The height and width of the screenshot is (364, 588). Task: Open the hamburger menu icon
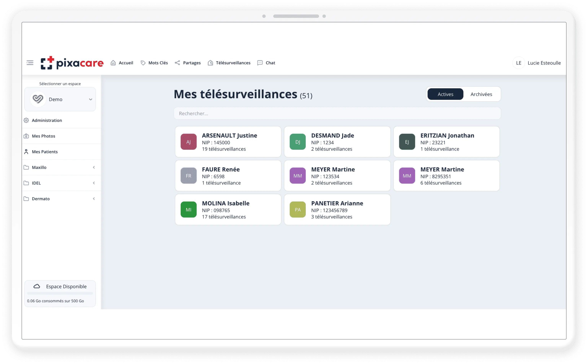(x=30, y=63)
